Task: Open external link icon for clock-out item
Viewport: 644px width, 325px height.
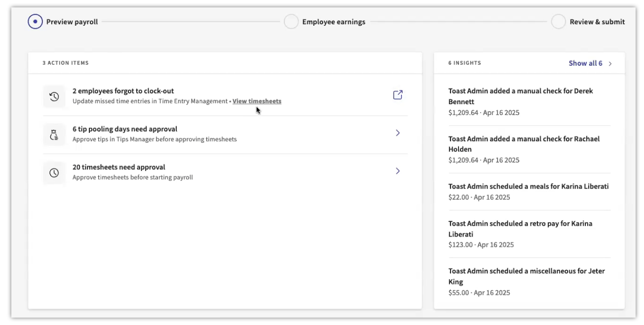Action: (398, 95)
